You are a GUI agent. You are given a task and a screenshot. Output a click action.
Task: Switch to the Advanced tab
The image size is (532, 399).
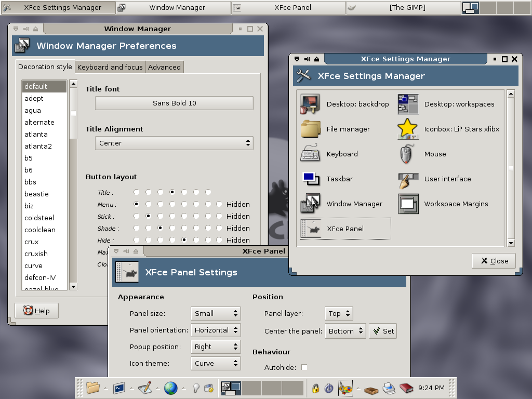164,67
